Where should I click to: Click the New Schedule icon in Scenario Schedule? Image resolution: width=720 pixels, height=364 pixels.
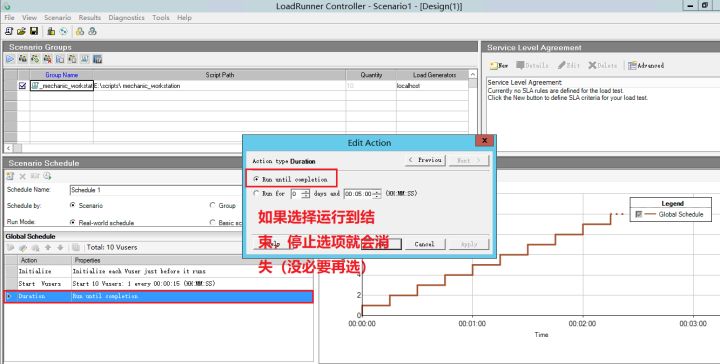tap(10, 176)
